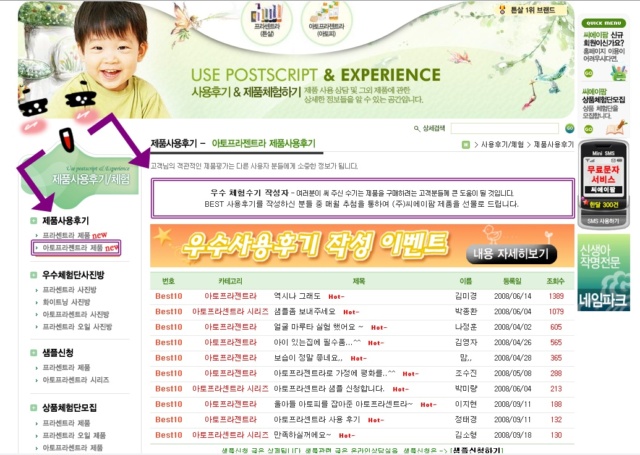The width and height of the screenshot is (640, 455).
Task: Select 프라센트라 제품 under 상품체험단모집
Action: tap(66, 423)
